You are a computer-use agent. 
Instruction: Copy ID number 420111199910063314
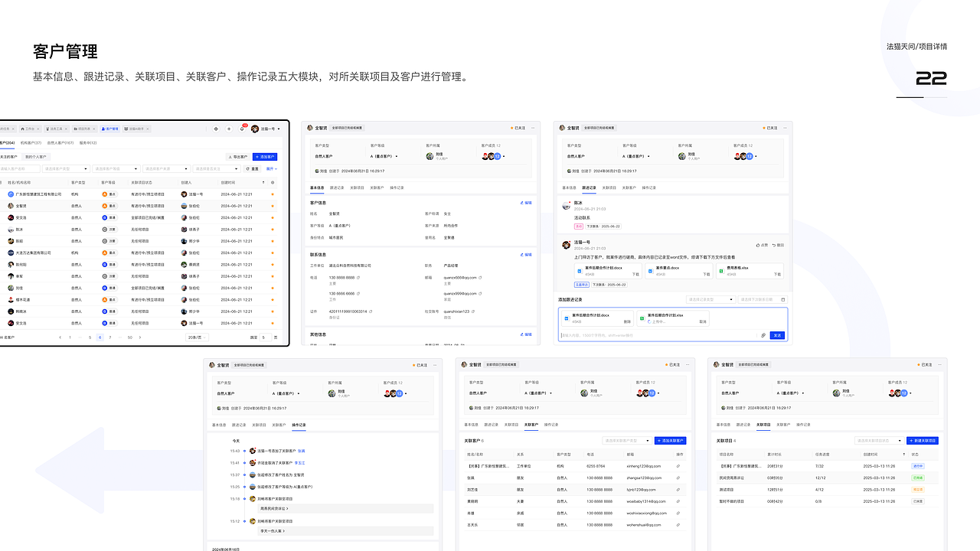tap(370, 311)
